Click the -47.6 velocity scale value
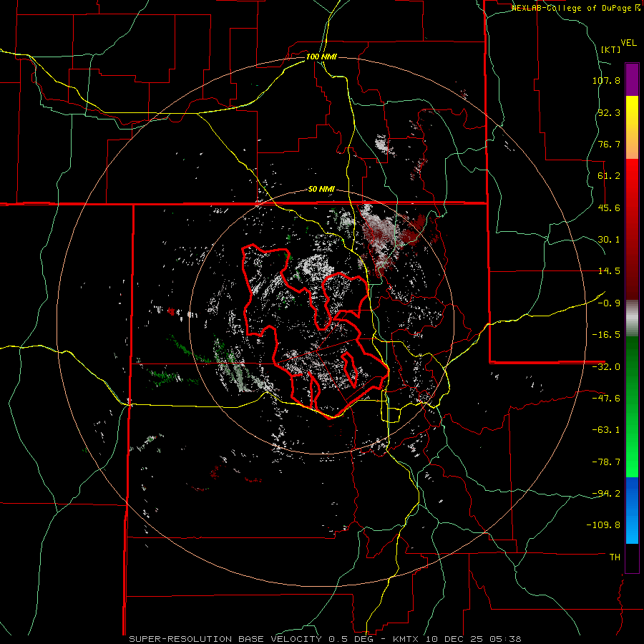This screenshot has width=644, height=644. (606, 399)
